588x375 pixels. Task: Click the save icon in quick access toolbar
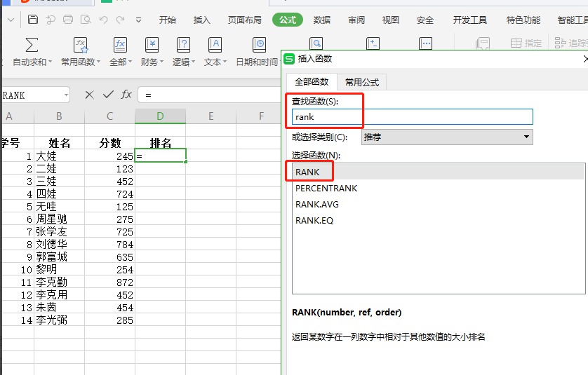pyautogui.click(x=33, y=19)
